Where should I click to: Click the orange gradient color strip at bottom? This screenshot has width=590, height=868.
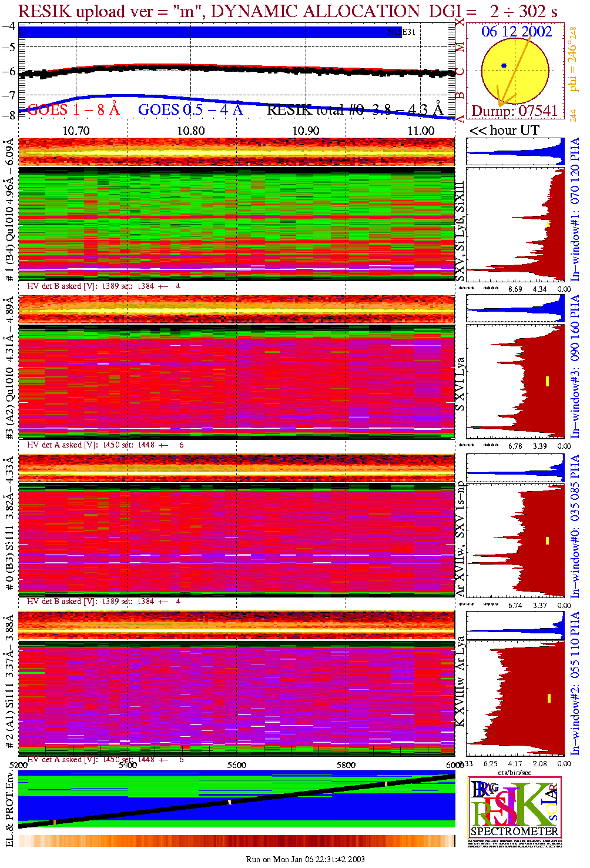click(x=236, y=840)
